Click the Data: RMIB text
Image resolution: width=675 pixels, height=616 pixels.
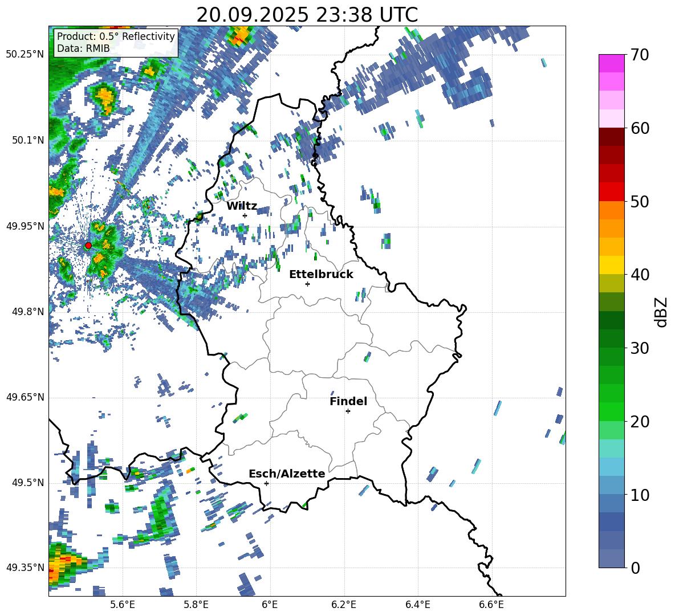[83, 48]
